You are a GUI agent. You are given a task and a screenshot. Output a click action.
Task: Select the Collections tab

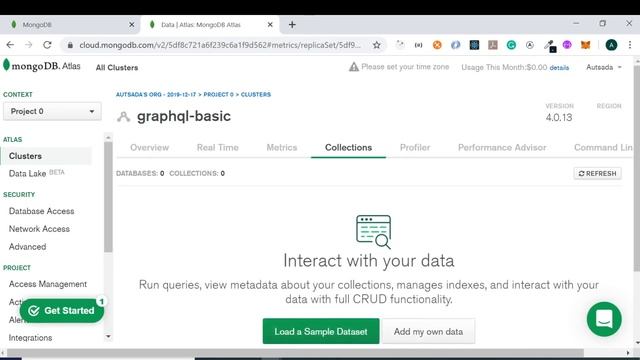(348, 147)
